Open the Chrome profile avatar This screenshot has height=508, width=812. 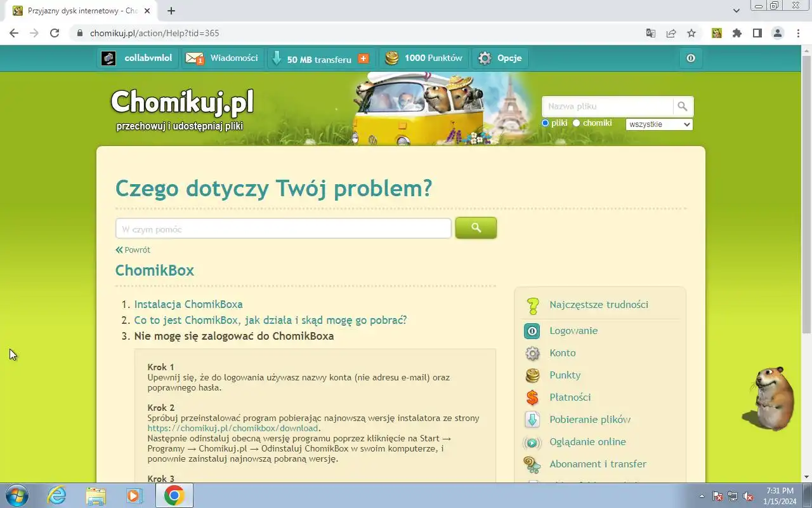[x=777, y=33]
